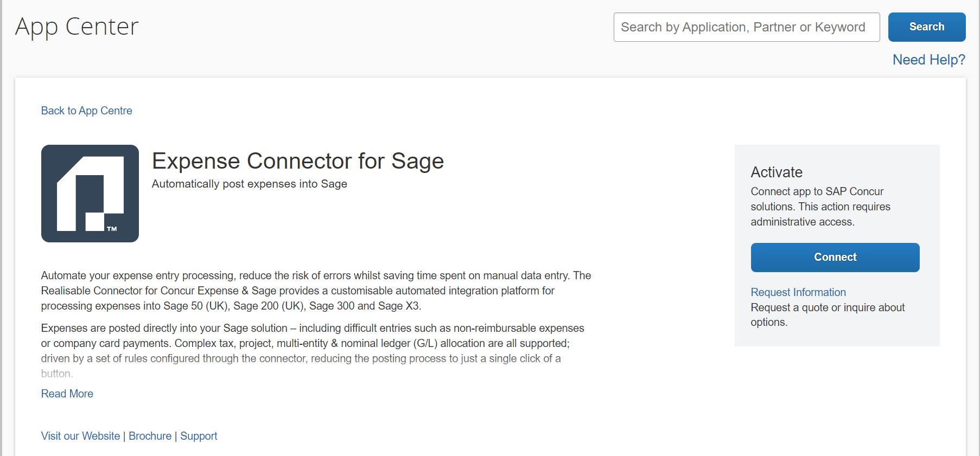This screenshot has width=980, height=456.
Task: Open the Request Information link
Action: pyautogui.click(x=798, y=292)
